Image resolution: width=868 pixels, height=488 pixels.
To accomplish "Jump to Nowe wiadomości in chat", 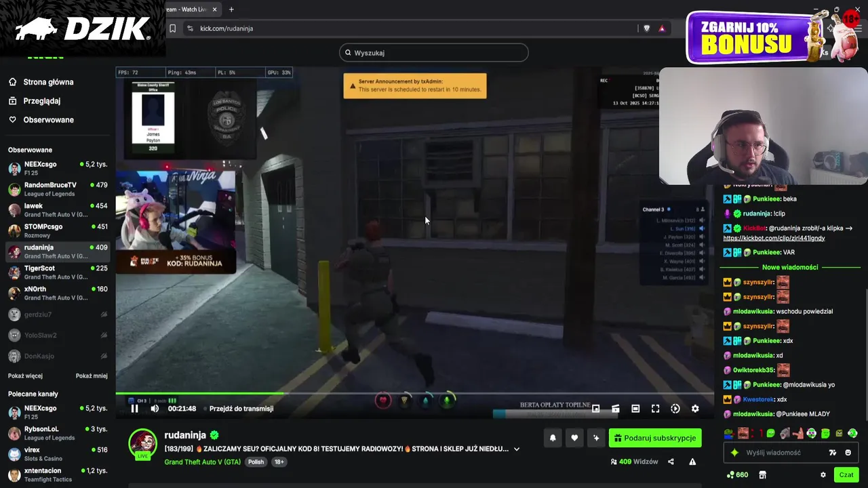I will pyautogui.click(x=790, y=268).
